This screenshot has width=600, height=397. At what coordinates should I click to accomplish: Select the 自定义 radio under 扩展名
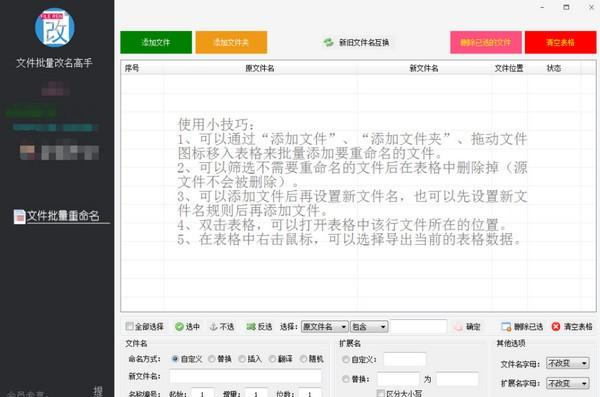346,359
